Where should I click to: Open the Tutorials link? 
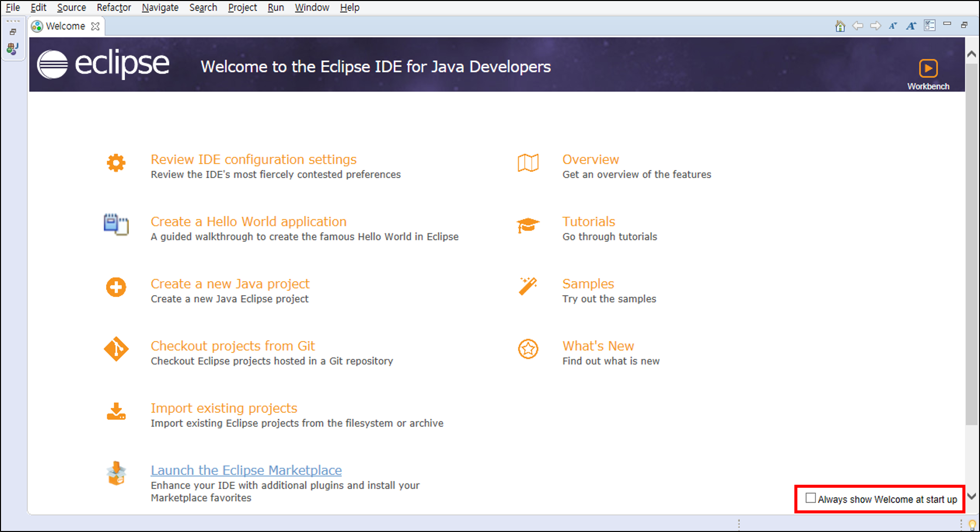coord(589,222)
